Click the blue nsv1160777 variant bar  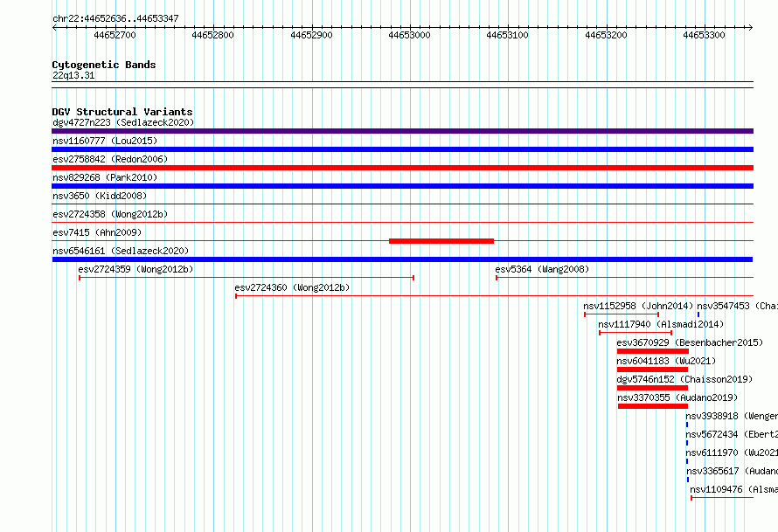pyautogui.click(x=402, y=149)
